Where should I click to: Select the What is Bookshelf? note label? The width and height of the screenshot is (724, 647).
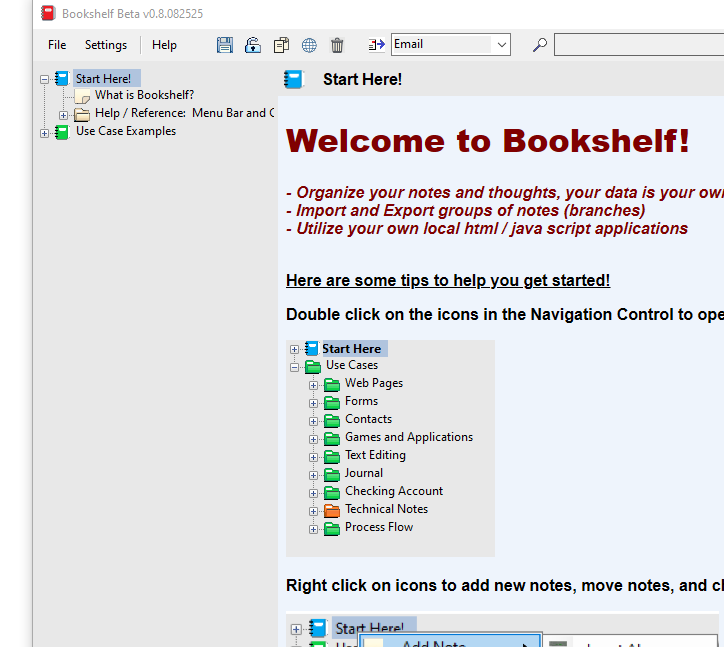click(144, 95)
